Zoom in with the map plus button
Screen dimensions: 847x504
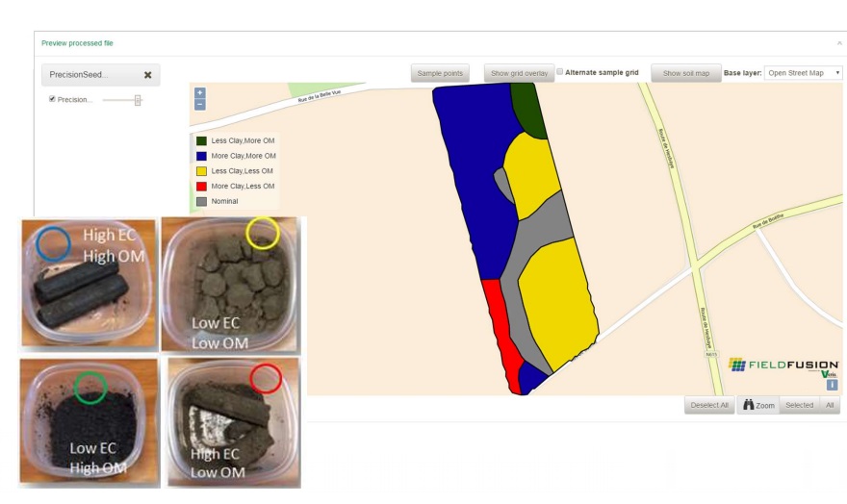[200, 92]
